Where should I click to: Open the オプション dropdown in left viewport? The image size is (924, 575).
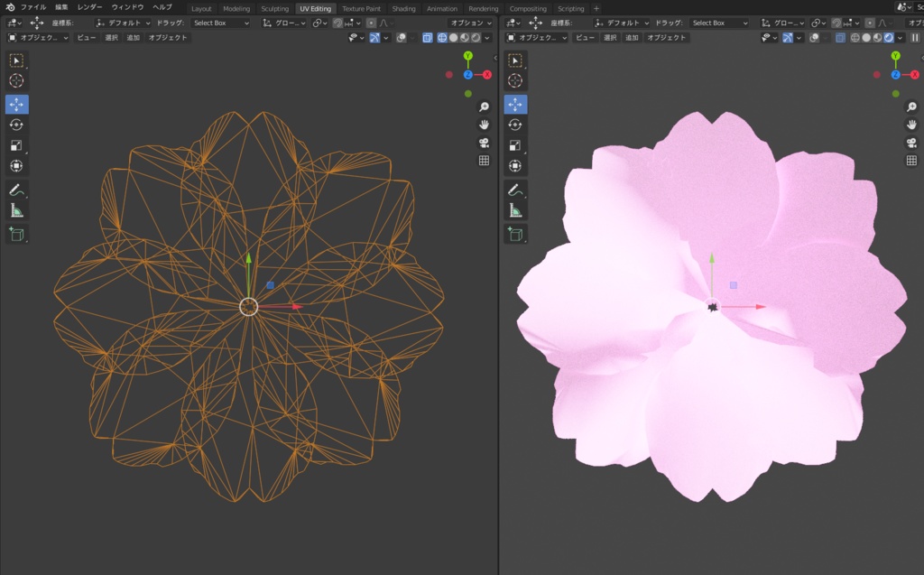click(471, 23)
